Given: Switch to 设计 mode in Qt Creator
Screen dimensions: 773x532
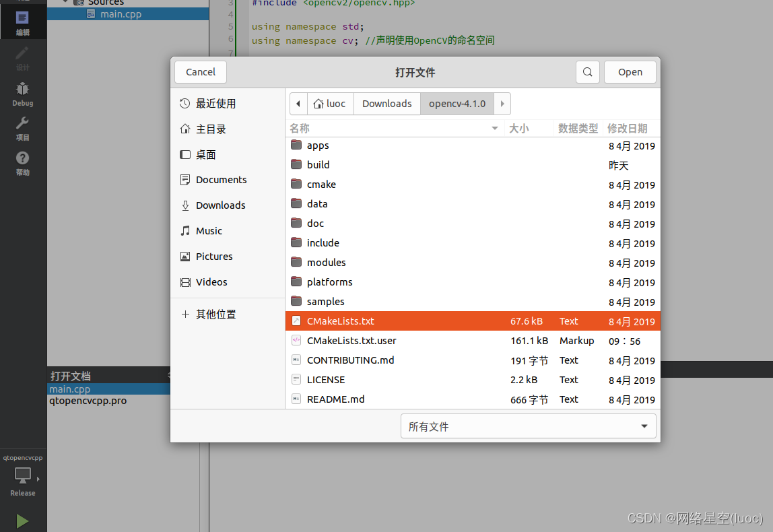Looking at the screenshot, I should [23, 59].
